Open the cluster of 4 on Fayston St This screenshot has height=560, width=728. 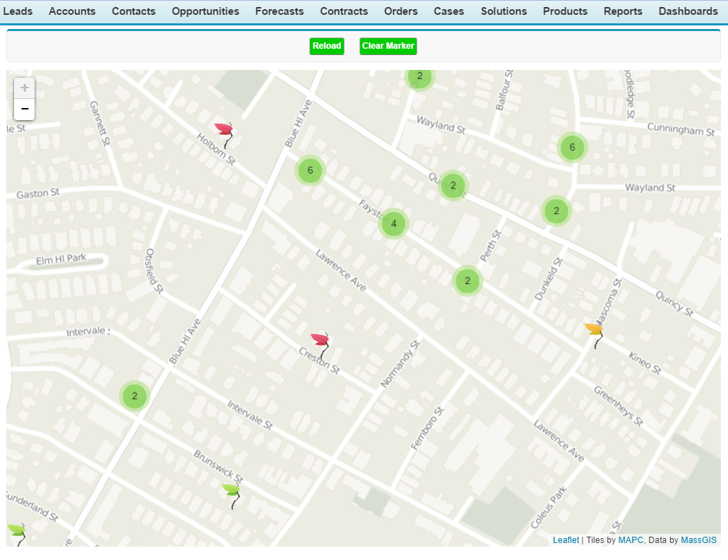pos(393,223)
